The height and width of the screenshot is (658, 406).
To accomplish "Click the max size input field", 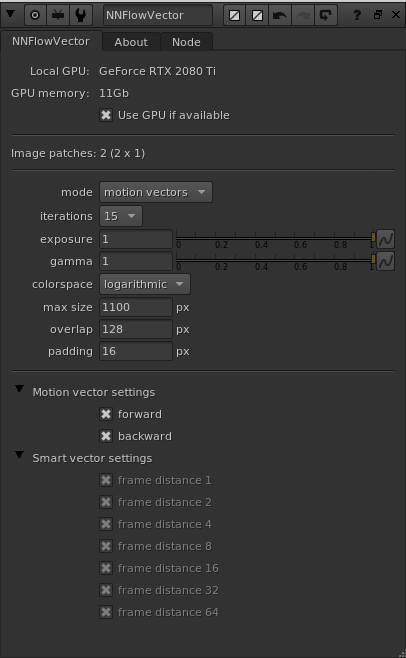I will click(x=136, y=307).
